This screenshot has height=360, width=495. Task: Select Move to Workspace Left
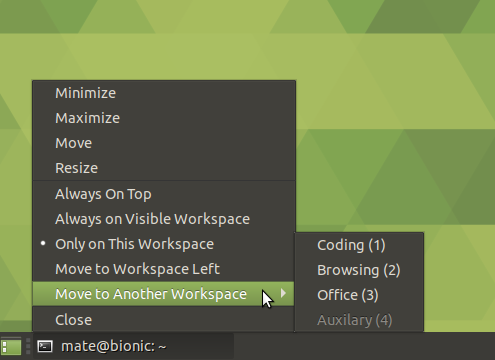coord(163,269)
